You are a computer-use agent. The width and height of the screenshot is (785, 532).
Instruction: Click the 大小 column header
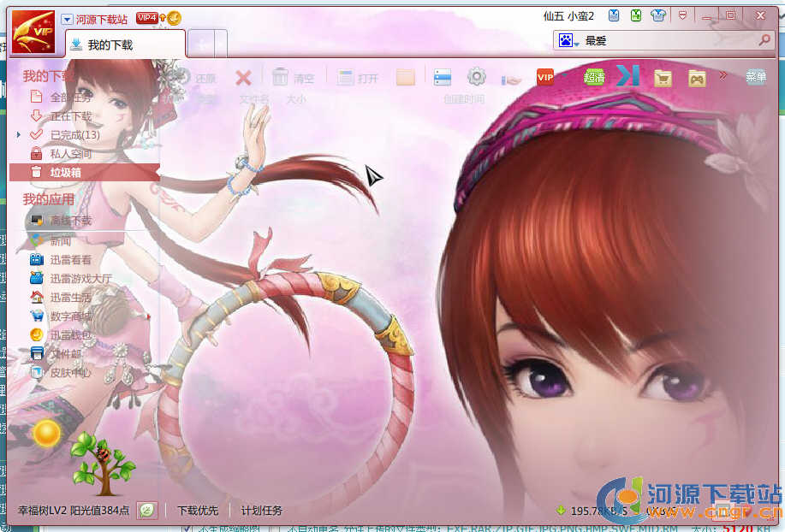click(x=296, y=99)
